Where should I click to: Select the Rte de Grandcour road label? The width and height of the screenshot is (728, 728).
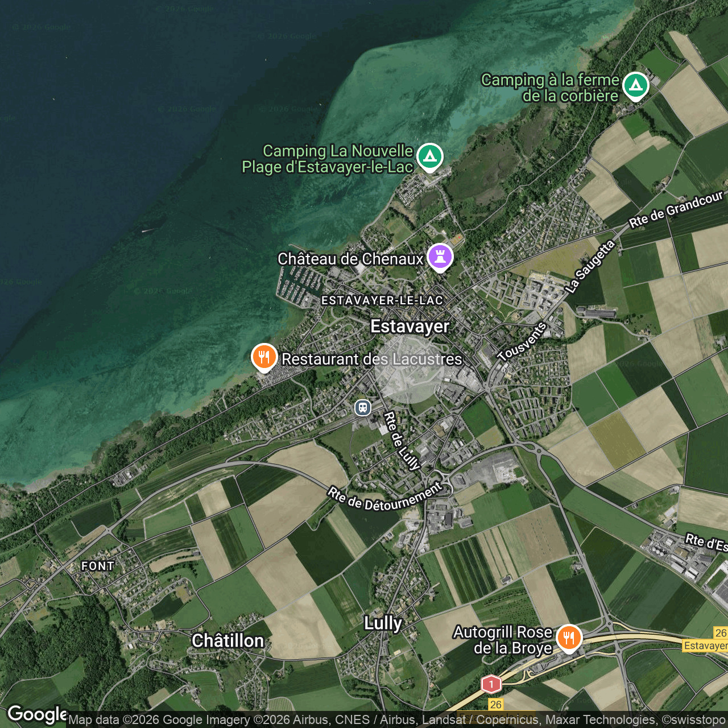pyautogui.click(x=676, y=209)
